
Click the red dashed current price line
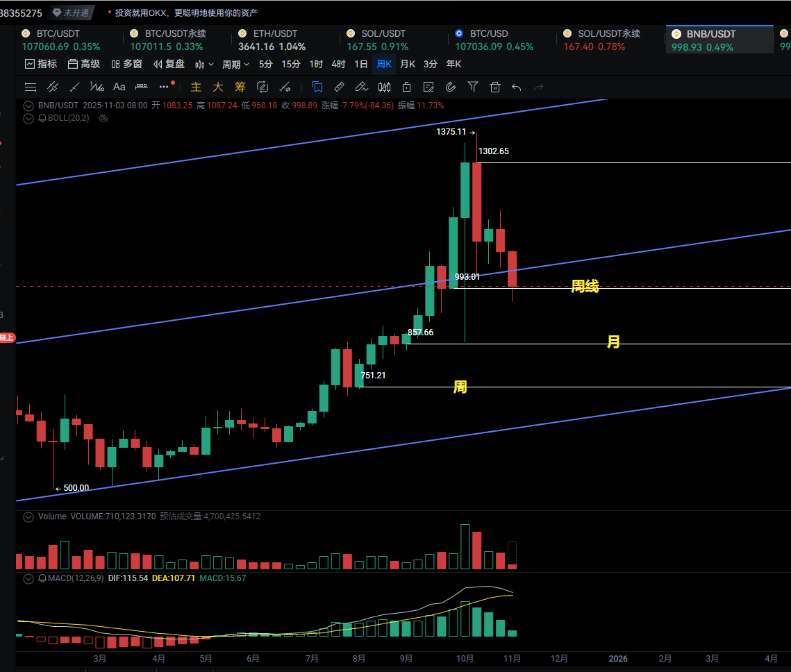tap(208, 286)
